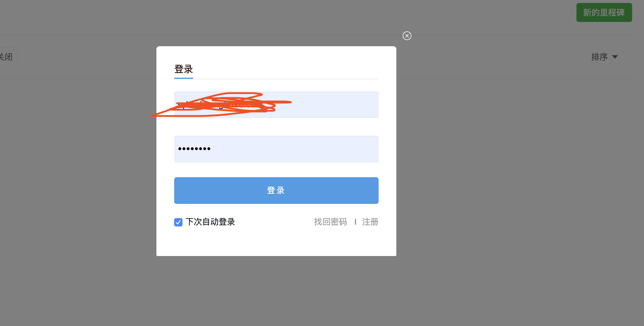Click the caret icon next to 排序
Viewport: 644px width, 326px height.
pos(615,57)
